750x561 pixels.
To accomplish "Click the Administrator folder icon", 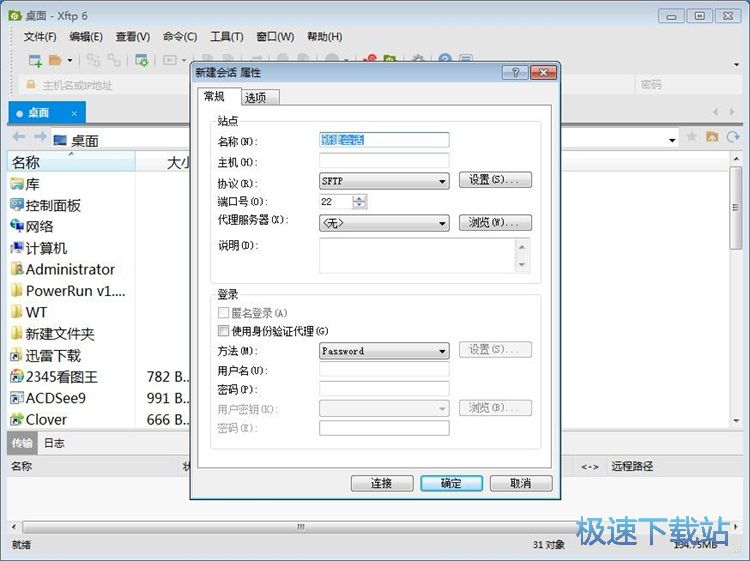I will point(17,269).
